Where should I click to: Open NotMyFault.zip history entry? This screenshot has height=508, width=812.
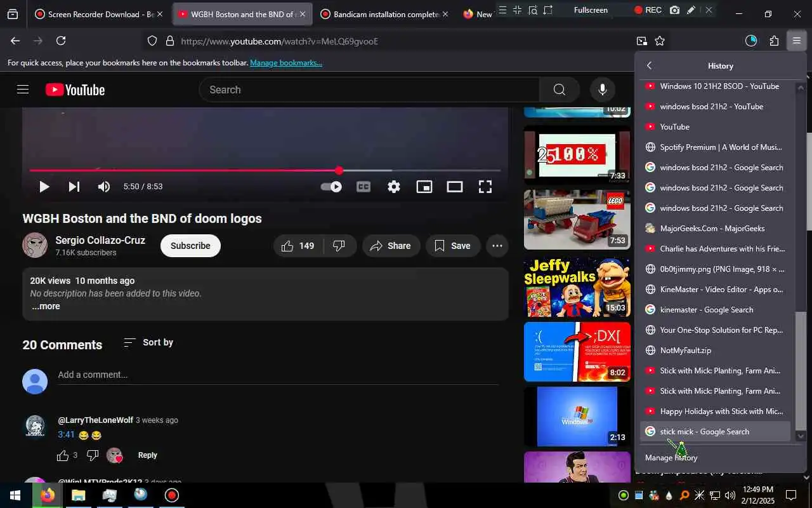point(716,350)
